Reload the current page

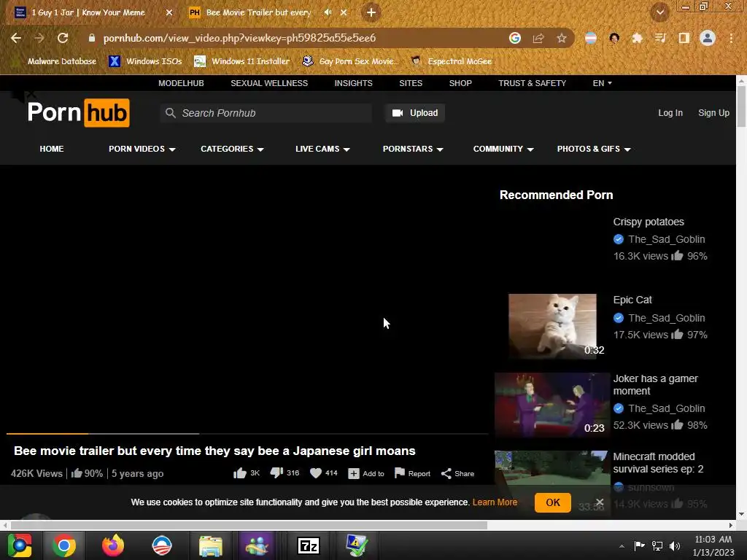point(63,38)
